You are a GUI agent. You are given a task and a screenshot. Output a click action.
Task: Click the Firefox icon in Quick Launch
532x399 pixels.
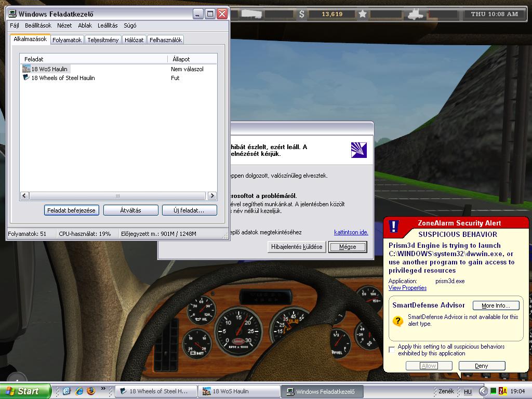tap(91, 391)
